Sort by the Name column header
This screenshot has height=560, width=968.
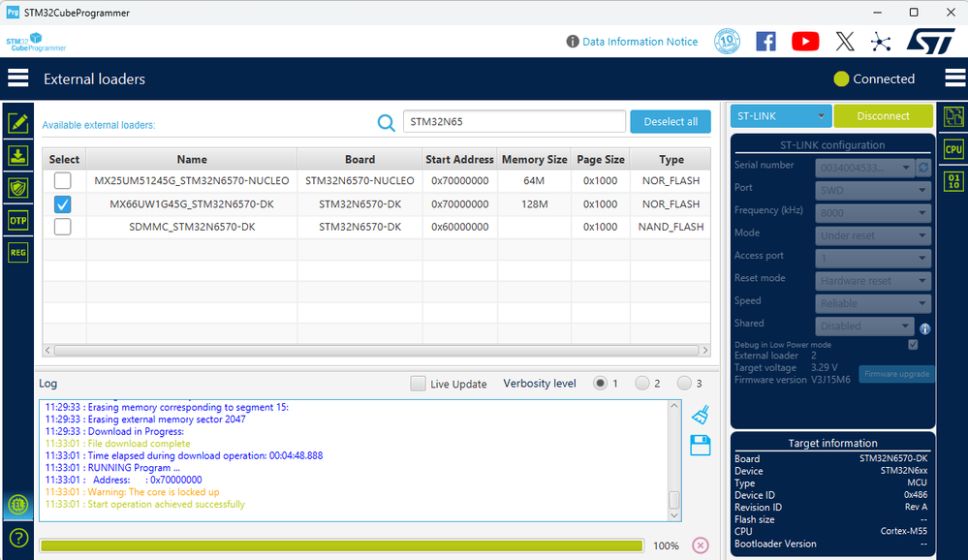pyautogui.click(x=192, y=159)
